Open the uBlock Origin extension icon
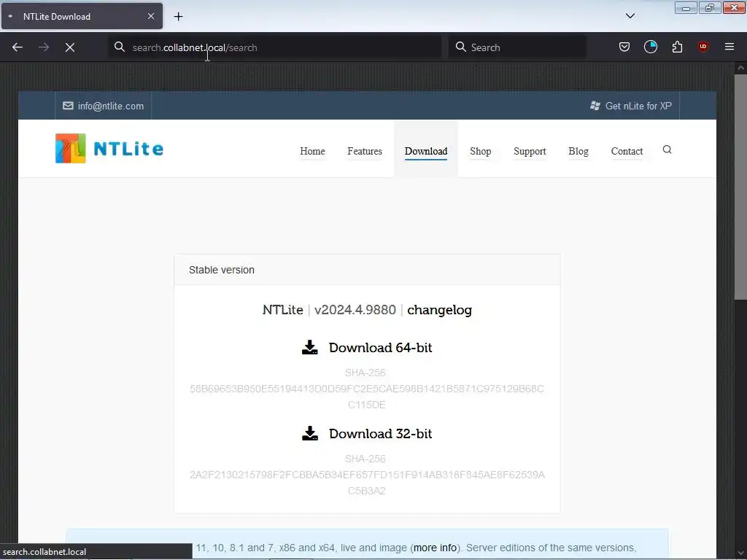Screen dimensions: 747x560 [703, 47]
